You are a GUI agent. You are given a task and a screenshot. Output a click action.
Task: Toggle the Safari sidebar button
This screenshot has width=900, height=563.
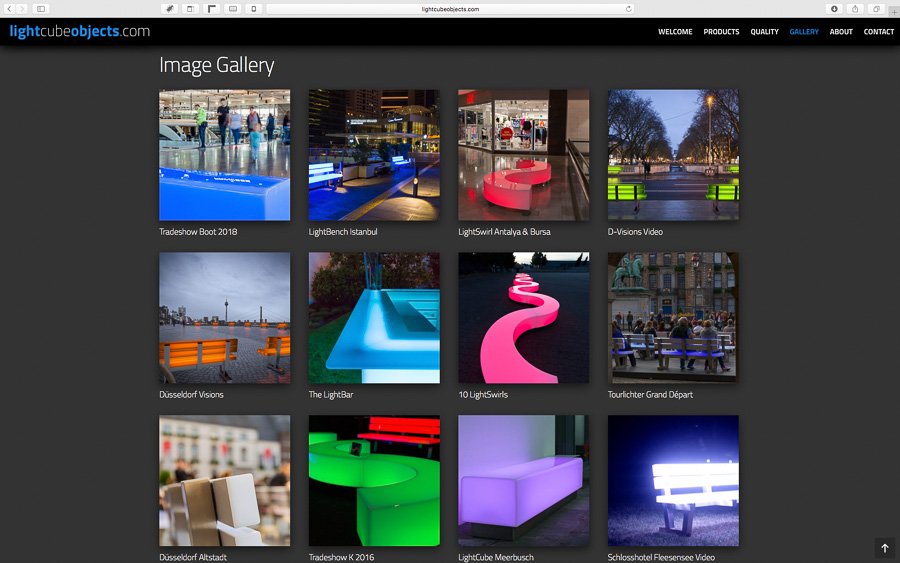point(41,9)
